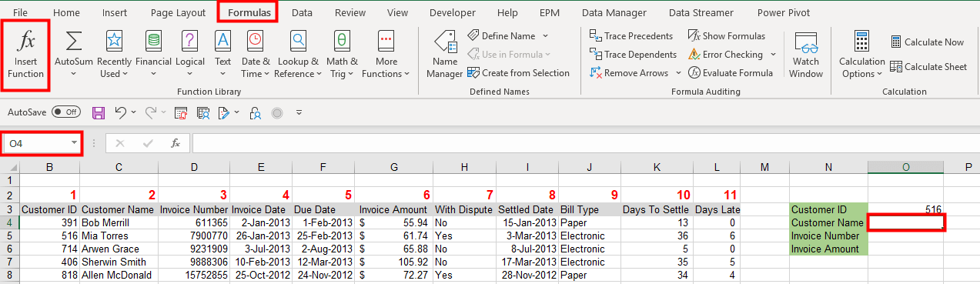The width and height of the screenshot is (980, 284).
Task: Toggle Show Formulas view
Action: pos(727,36)
